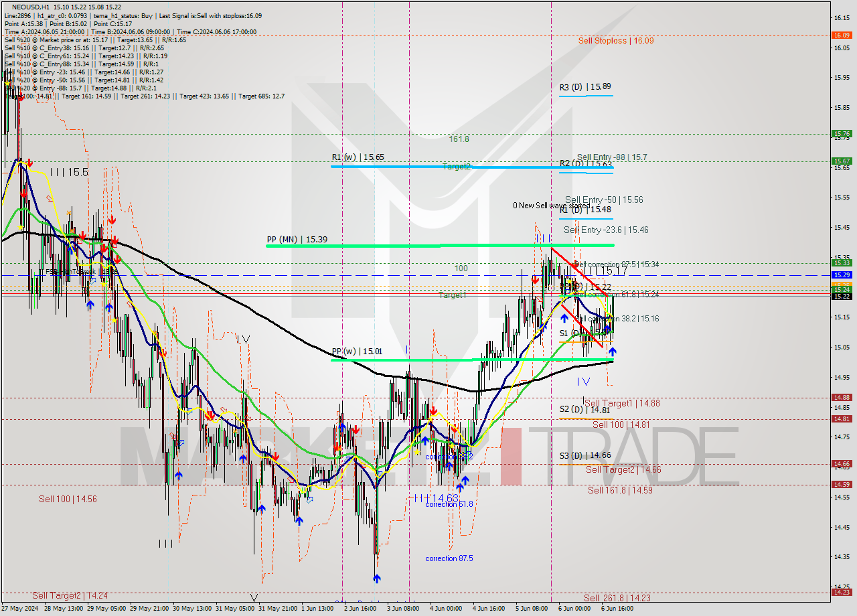Viewport: 857px width, 616px height.
Task: Click the 'R2 (D) | 15.63' pivot label
Action: click(x=585, y=163)
